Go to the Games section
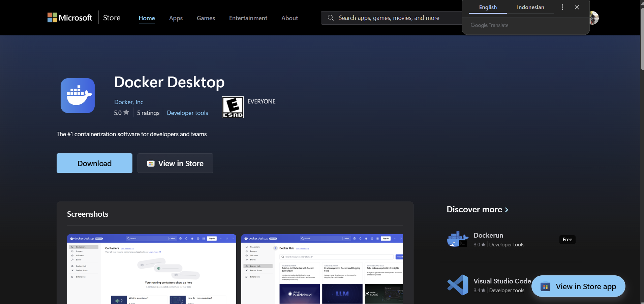 coord(206,18)
